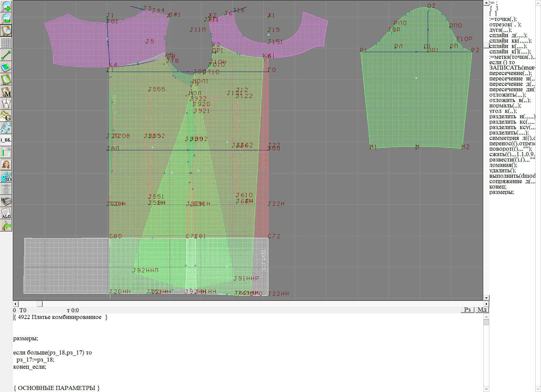The image size is (541, 392).
Task: Click the zoom out magnifier icon
Action: [x=6, y=18]
